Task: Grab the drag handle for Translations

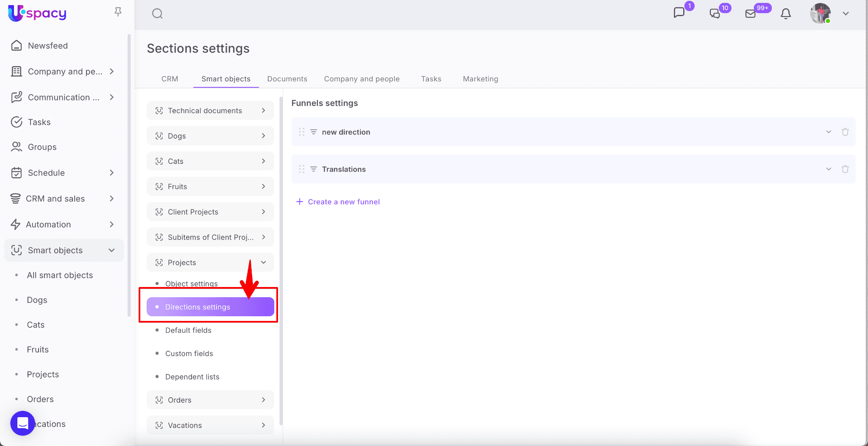Action: [301, 169]
